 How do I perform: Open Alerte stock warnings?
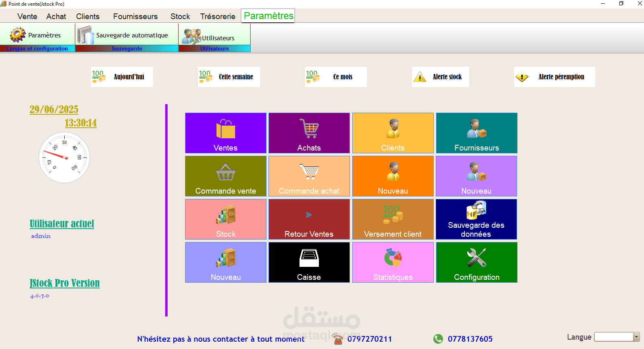pyautogui.click(x=441, y=77)
